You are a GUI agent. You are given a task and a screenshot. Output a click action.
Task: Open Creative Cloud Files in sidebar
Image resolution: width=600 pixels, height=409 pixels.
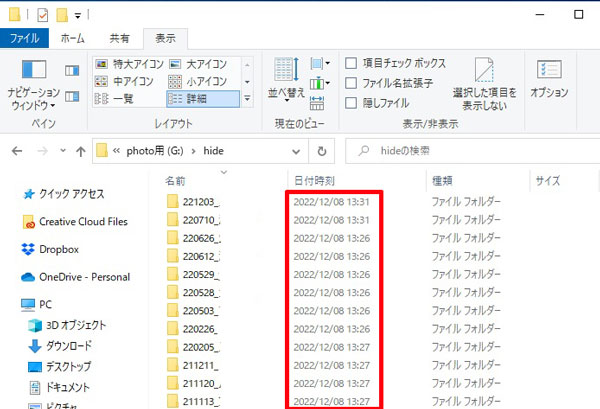82,221
